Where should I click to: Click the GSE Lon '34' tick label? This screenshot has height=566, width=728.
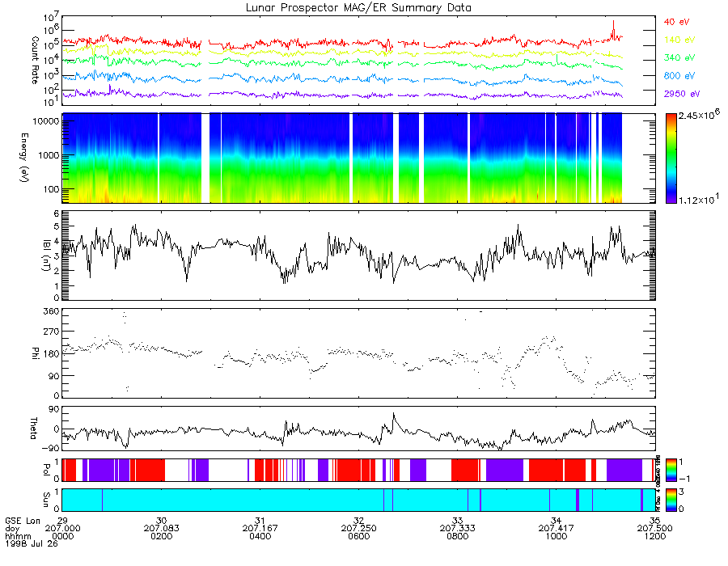557,521
